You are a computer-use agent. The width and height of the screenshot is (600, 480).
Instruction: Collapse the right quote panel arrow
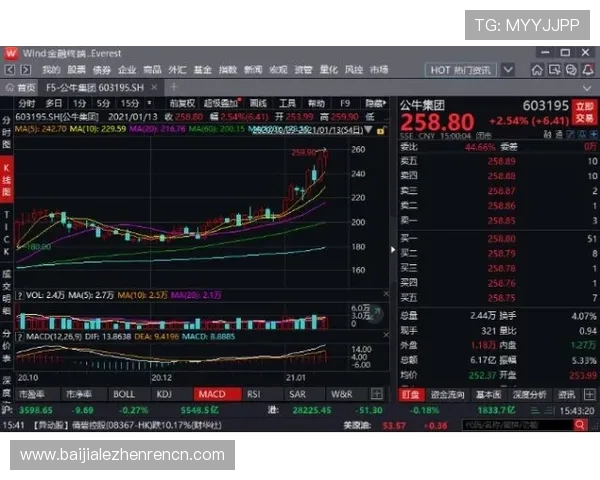pos(393,250)
